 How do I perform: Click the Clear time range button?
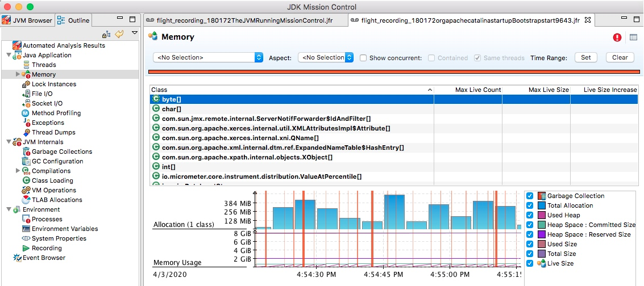(x=620, y=58)
